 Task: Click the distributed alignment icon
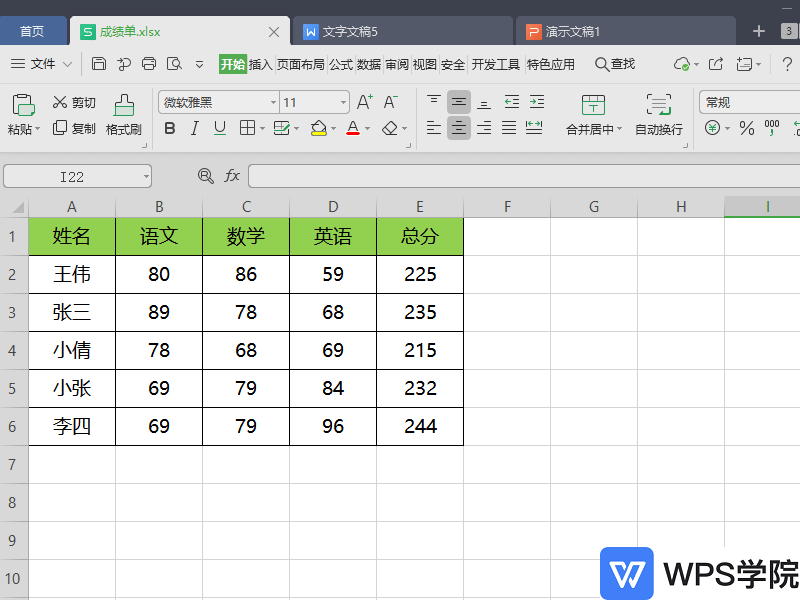click(x=534, y=128)
